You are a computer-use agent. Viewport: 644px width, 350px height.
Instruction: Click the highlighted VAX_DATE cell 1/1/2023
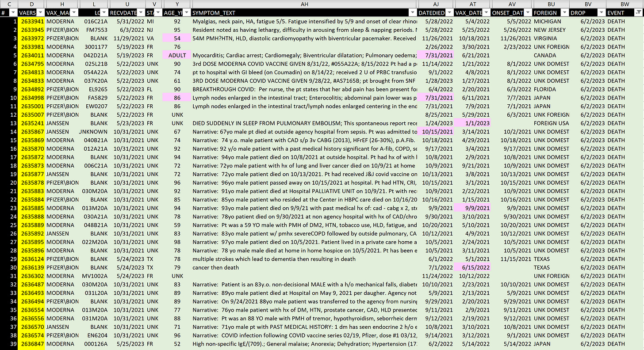pyautogui.click(x=473, y=123)
